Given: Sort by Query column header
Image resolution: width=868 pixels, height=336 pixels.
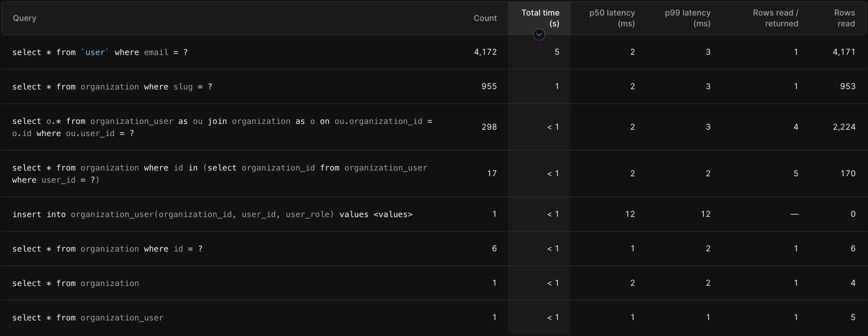Looking at the screenshot, I should [x=24, y=18].
